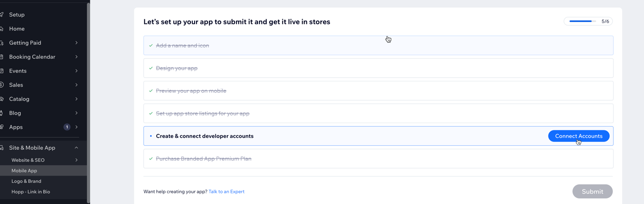Click the Connect Accounts button
Image resolution: width=644 pixels, height=204 pixels.
[579, 136]
